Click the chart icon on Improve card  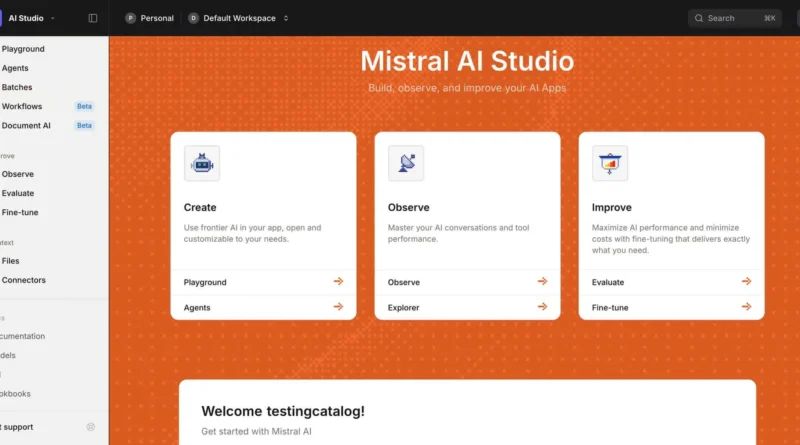[x=610, y=163]
